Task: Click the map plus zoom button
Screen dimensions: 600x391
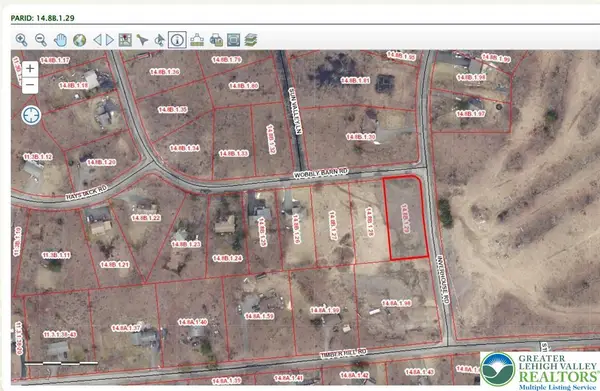Action: pos(30,69)
